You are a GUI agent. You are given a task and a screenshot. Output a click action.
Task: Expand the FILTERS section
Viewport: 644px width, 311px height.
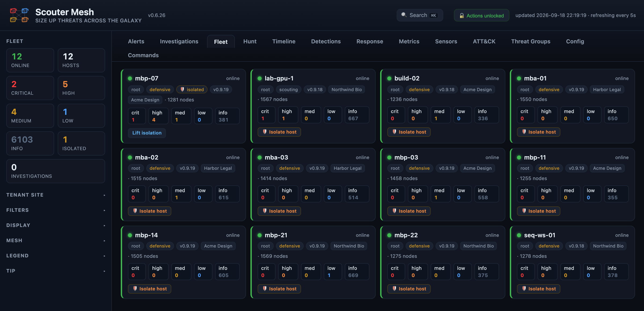click(56, 210)
